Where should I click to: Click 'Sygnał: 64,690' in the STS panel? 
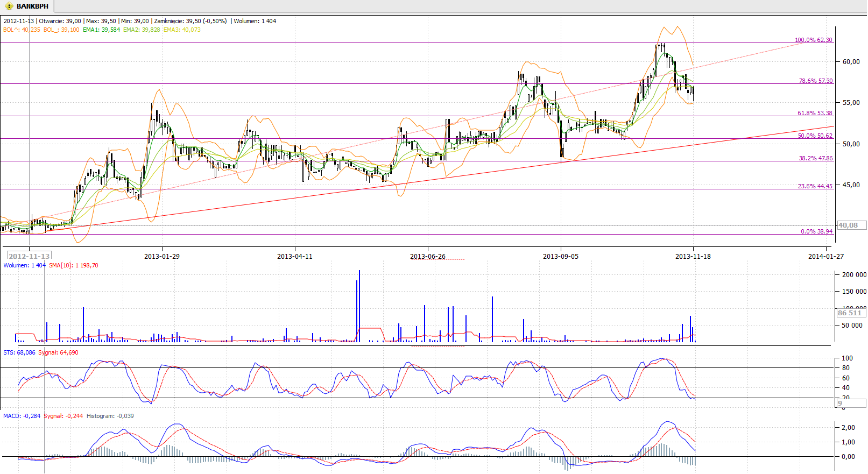(x=58, y=352)
